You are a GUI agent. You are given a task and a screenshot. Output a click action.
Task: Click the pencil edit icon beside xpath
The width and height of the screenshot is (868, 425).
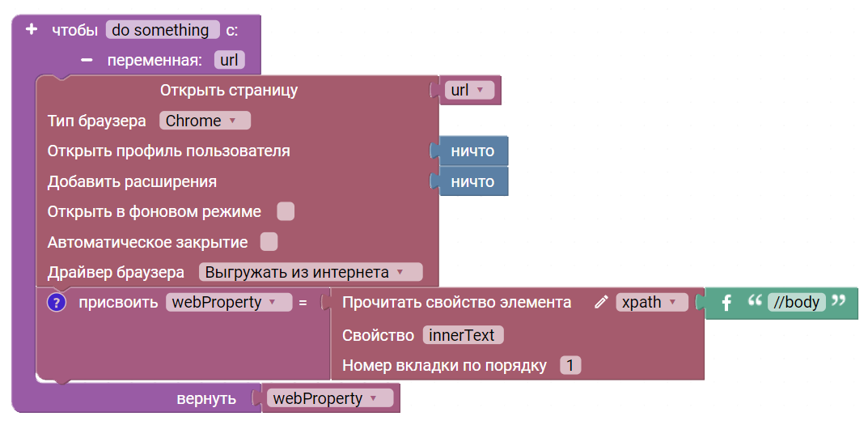[601, 302]
